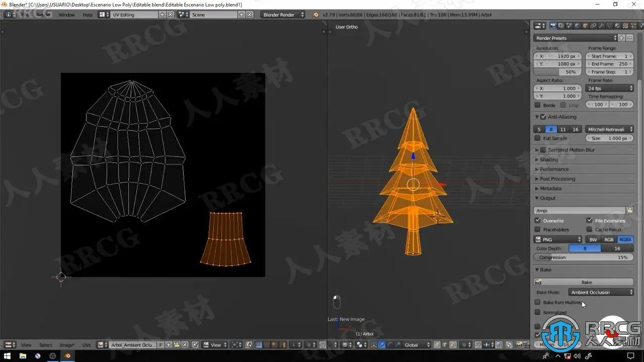
Task: Open the UVs menu
Action: point(87,345)
